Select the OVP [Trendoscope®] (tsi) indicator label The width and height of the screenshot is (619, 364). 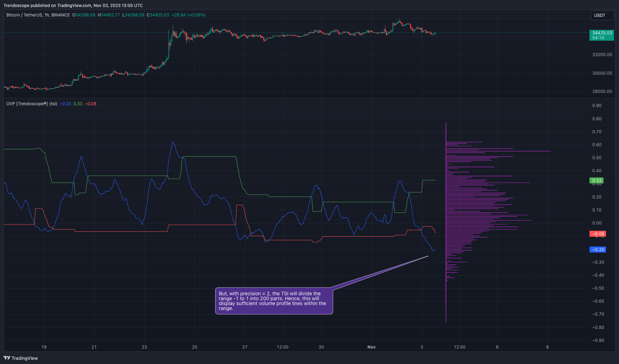32,104
